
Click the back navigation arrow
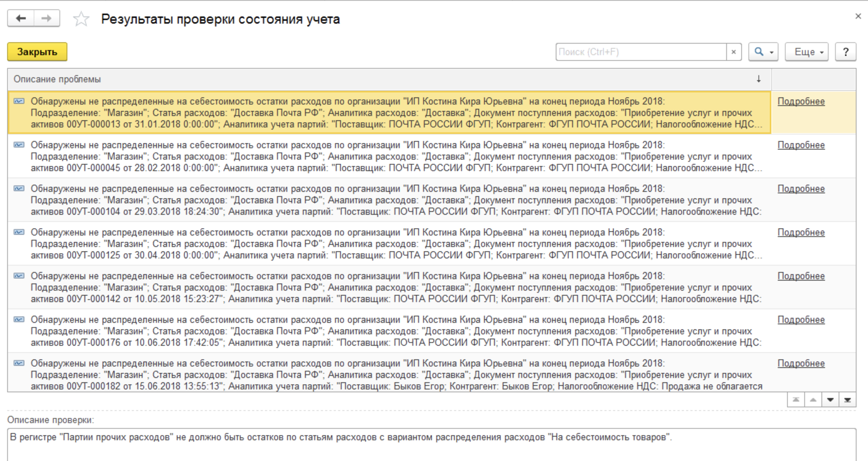point(21,19)
